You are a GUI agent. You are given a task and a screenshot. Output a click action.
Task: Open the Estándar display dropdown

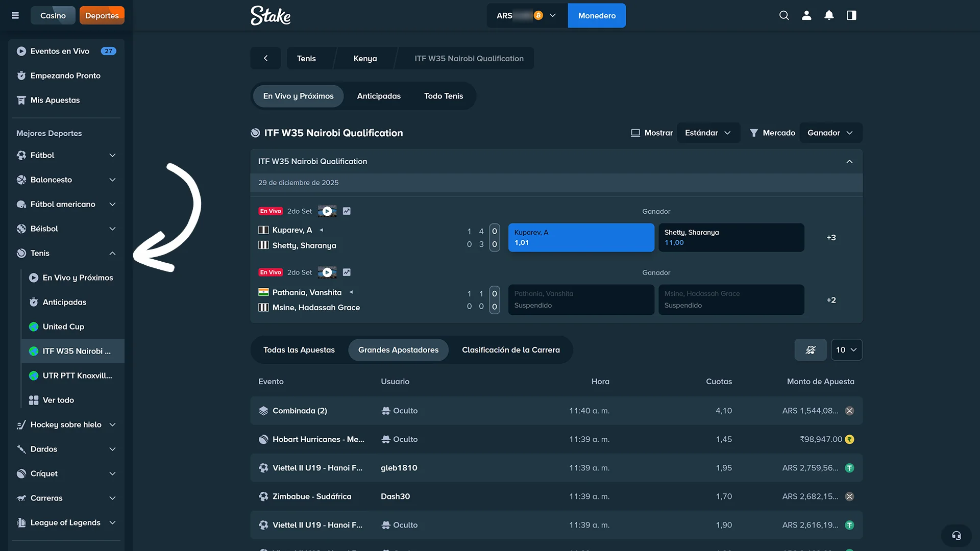point(708,133)
